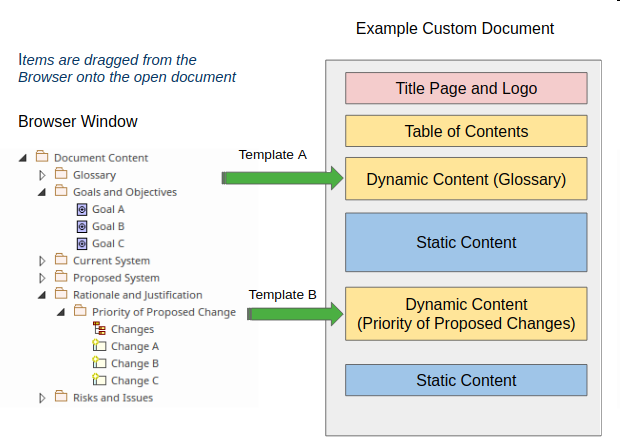
Task: Collapse the Goals and Objectives node
Action: tap(42, 192)
